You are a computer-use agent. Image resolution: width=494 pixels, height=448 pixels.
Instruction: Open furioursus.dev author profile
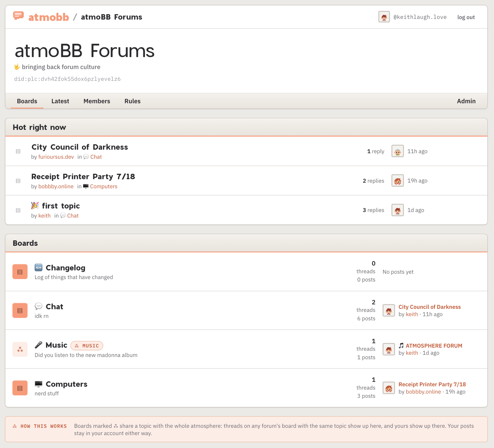tap(56, 157)
